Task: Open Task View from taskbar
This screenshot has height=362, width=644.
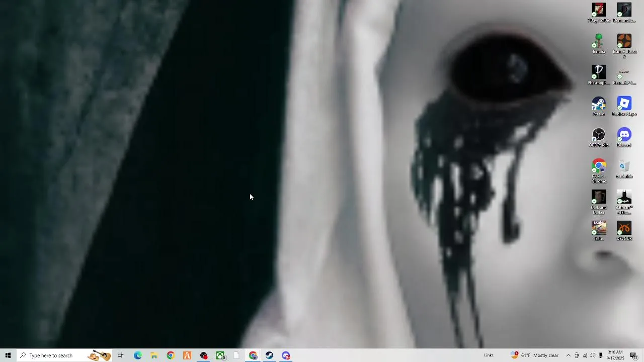Action: pyautogui.click(x=121, y=355)
